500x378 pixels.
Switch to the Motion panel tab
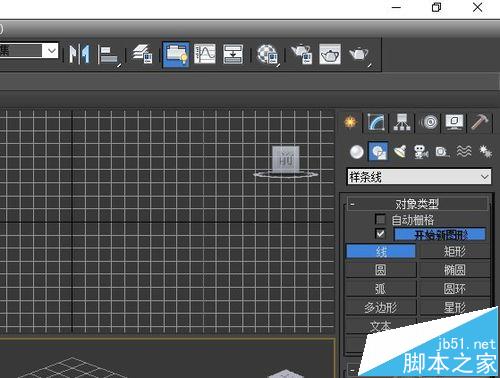coord(429,122)
